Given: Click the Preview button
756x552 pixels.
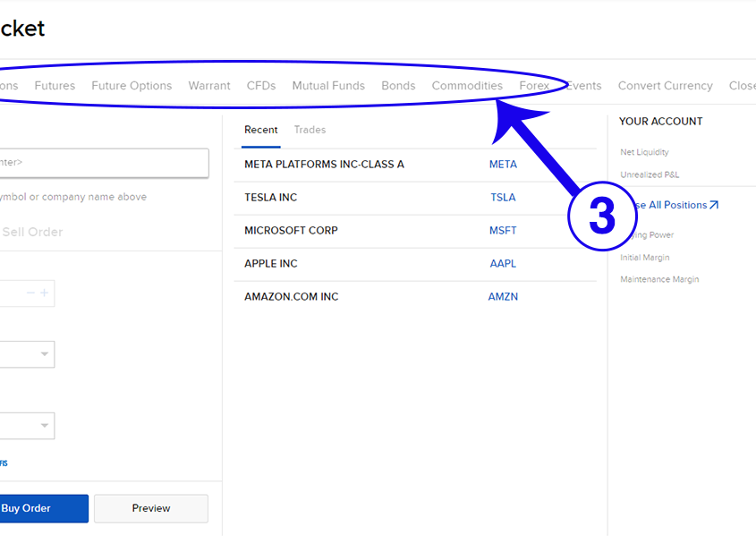Looking at the screenshot, I should pos(150,508).
